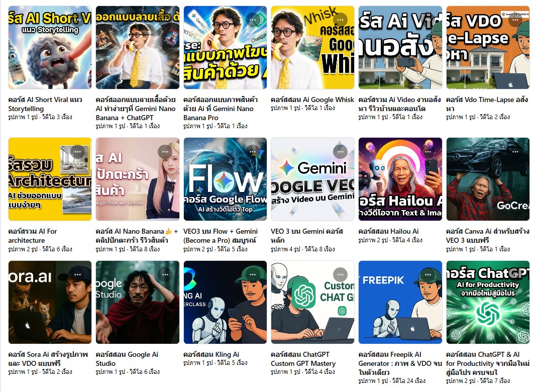
Task: Open album title VEO3 บน Flow + Gemini
Action: [221, 236]
